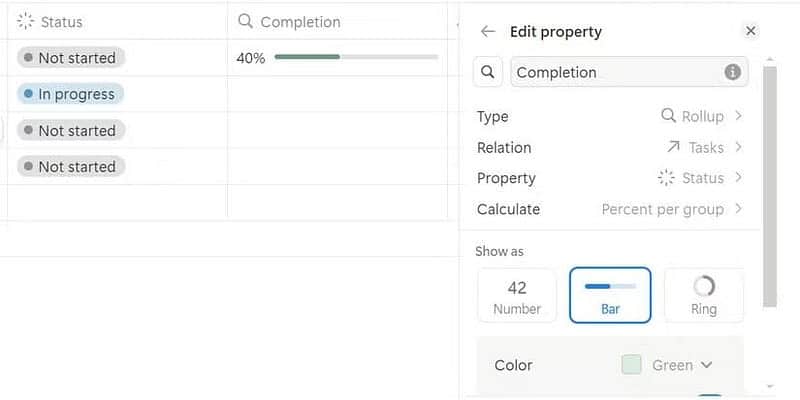Select the Ring display option
Image resolution: width=800 pixels, height=400 pixels.
coord(704,295)
